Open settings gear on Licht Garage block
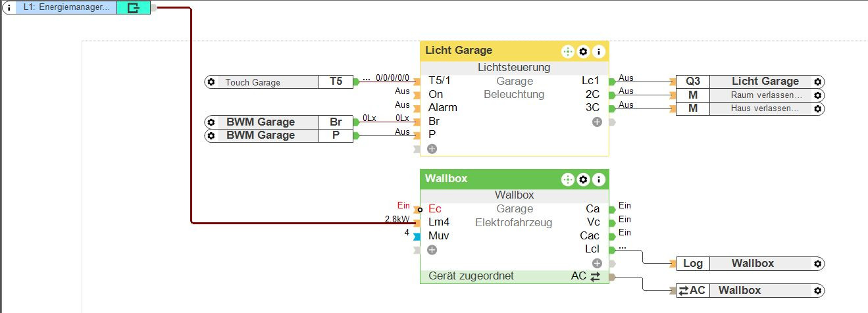868x313 pixels. 583,51
